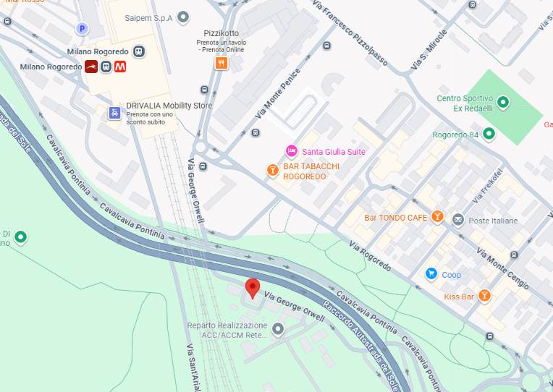Select the red Metro M icon
This screenshot has width=553, height=392.
(120, 67)
